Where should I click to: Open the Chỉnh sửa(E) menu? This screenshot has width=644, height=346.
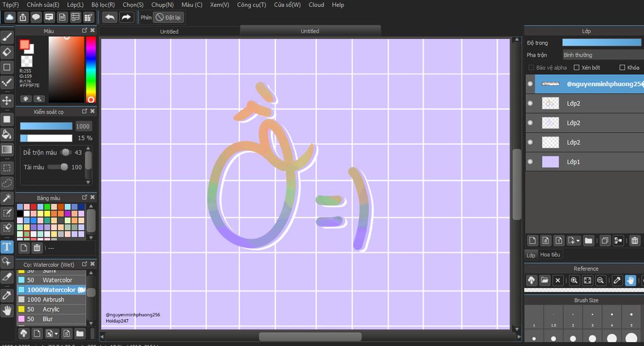43,5
